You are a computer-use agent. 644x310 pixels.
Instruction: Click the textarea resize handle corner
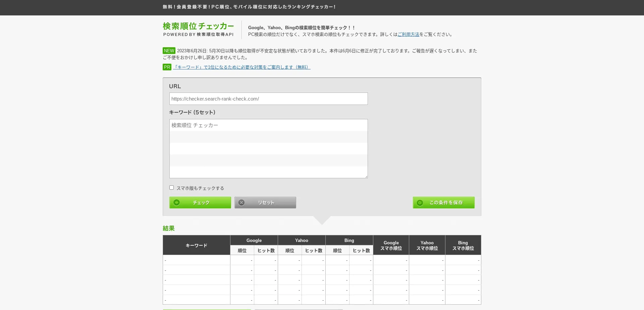(x=366, y=176)
